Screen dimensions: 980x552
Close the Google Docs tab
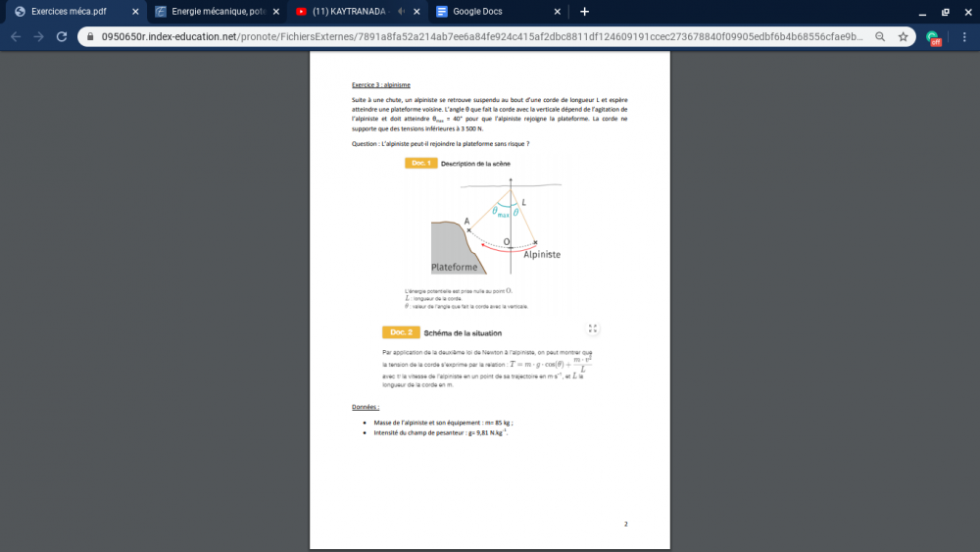tap(558, 11)
